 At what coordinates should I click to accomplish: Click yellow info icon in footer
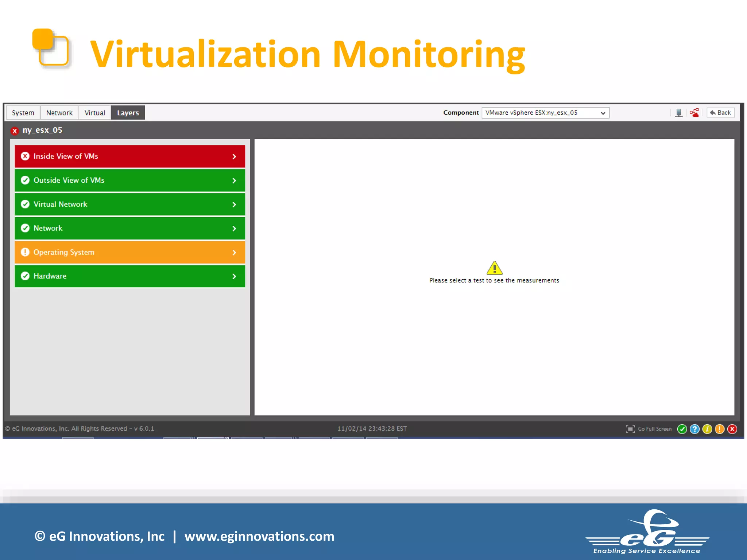(x=707, y=429)
